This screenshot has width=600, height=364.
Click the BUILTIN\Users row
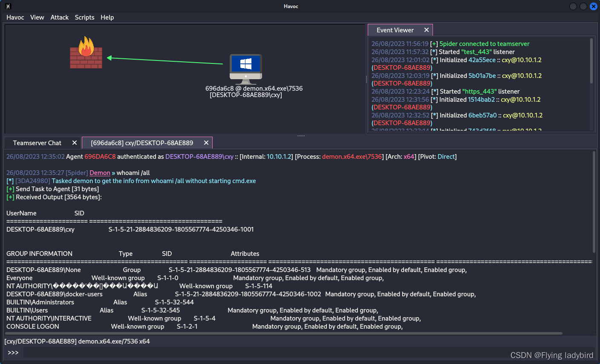[192, 310]
